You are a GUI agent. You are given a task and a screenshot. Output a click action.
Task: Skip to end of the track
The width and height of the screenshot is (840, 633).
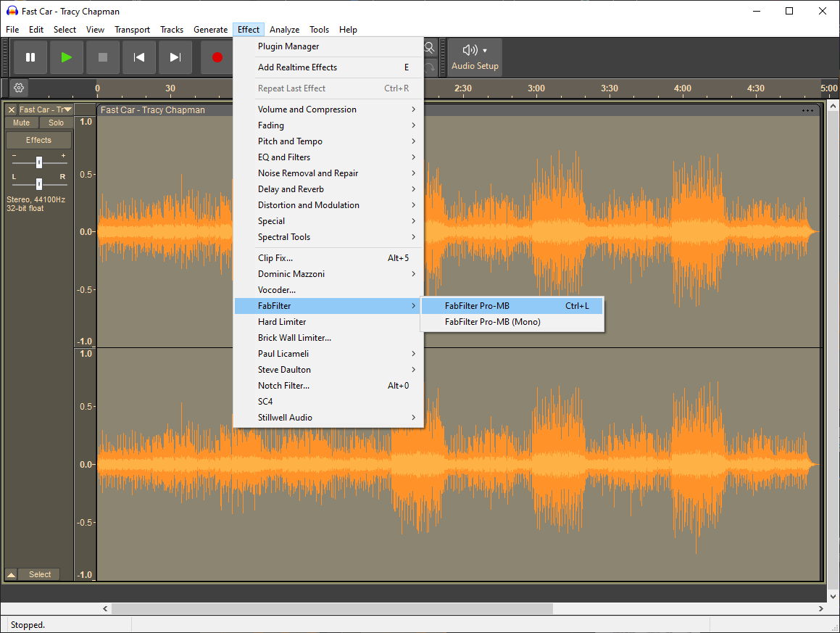tap(175, 57)
